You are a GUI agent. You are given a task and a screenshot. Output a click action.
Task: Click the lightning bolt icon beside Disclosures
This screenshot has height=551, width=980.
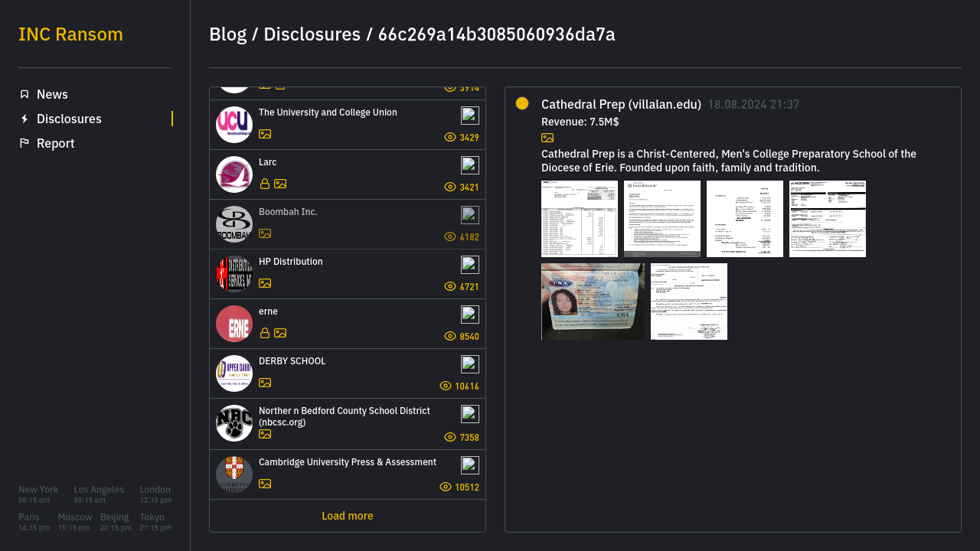pyautogui.click(x=24, y=119)
